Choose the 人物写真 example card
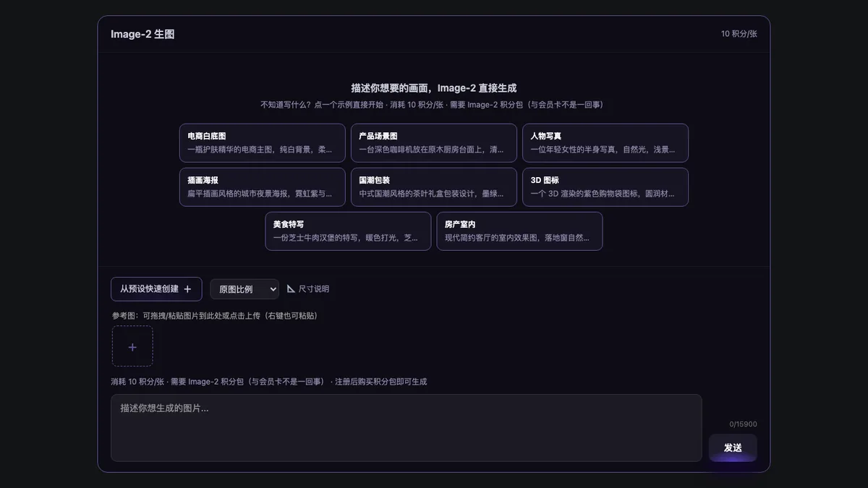The height and width of the screenshot is (488, 868). tap(605, 142)
